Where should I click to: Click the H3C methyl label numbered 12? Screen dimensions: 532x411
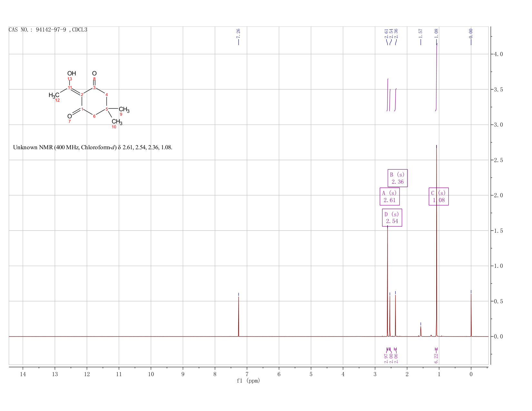coord(54,95)
